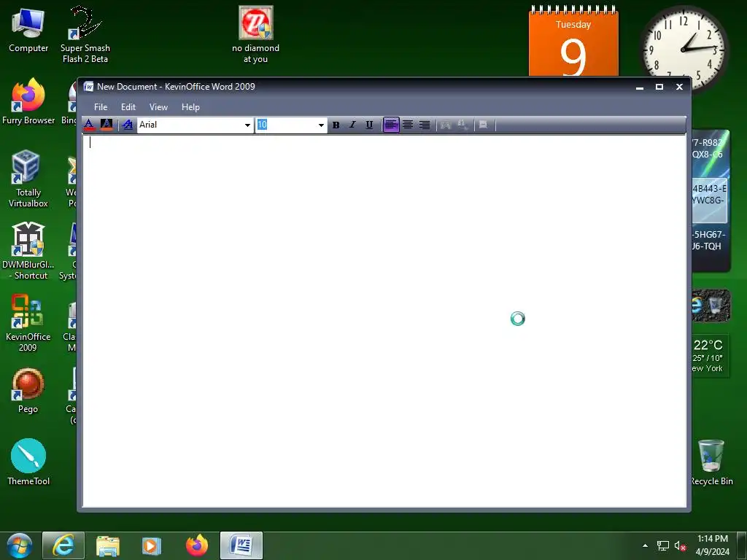Image resolution: width=747 pixels, height=560 pixels.
Task: Align text to the right
Action: tap(425, 125)
